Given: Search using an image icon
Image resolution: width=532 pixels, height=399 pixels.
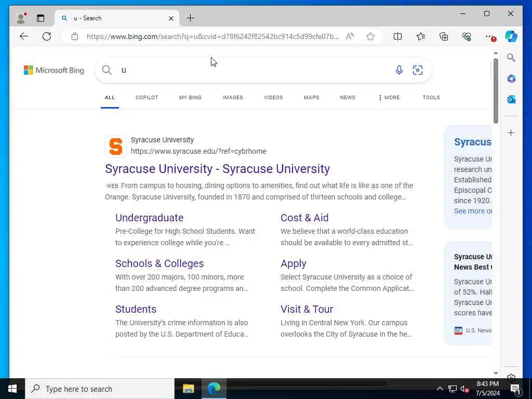Looking at the screenshot, I should (x=418, y=70).
